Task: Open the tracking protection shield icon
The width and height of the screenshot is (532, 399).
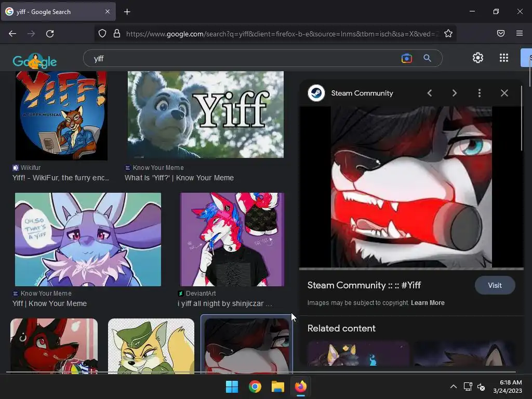Action: [102, 34]
